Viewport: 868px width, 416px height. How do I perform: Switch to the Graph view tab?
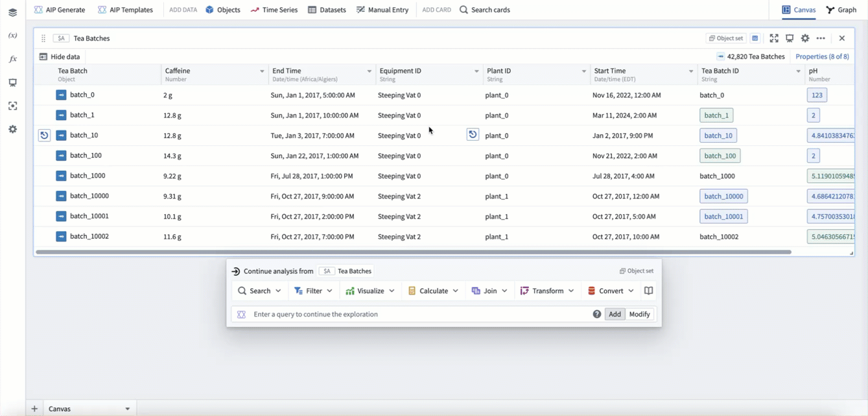(x=841, y=10)
